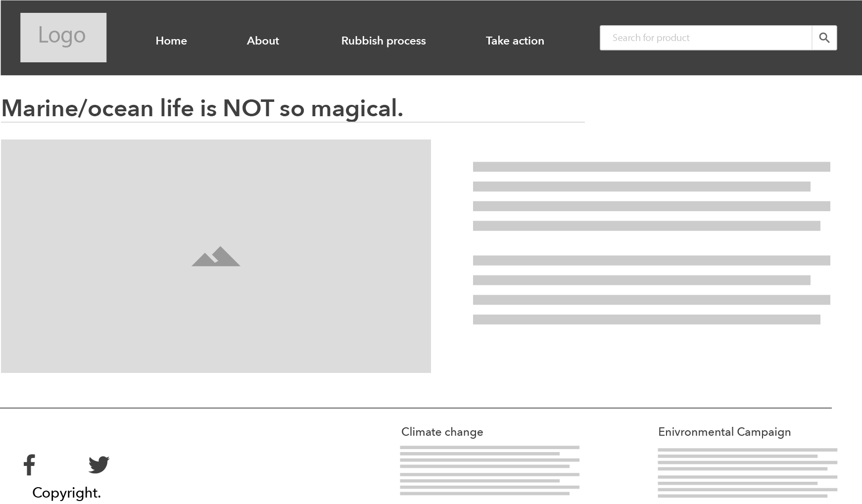Open the Twitter bird icon
This screenshot has height=504, width=862.
tap(99, 465)
